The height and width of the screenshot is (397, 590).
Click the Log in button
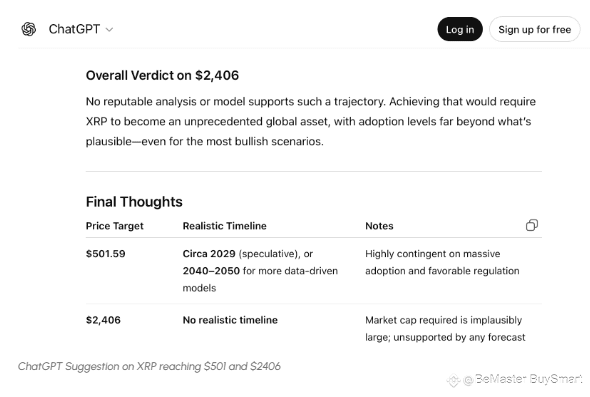pyautogui.click(x=460, y=29)
